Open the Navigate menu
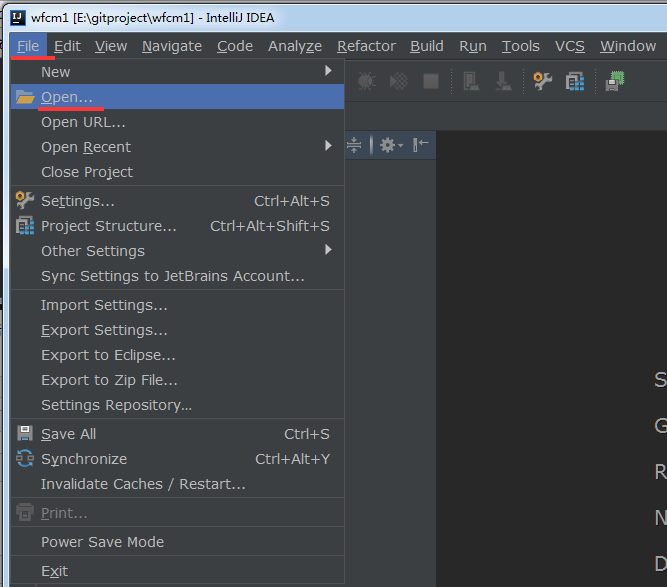Image resolution: width=667 pixels, height=587 pixels. [172, 46]
